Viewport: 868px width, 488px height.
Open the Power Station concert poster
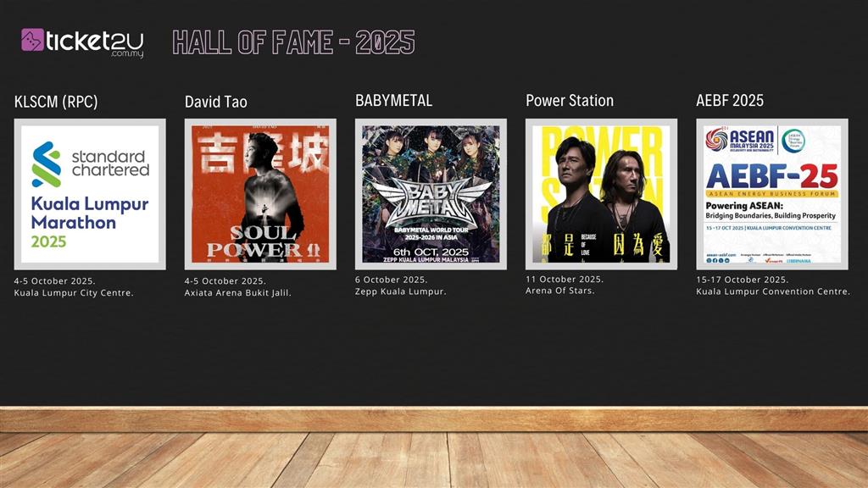click(x=601, y=194)
